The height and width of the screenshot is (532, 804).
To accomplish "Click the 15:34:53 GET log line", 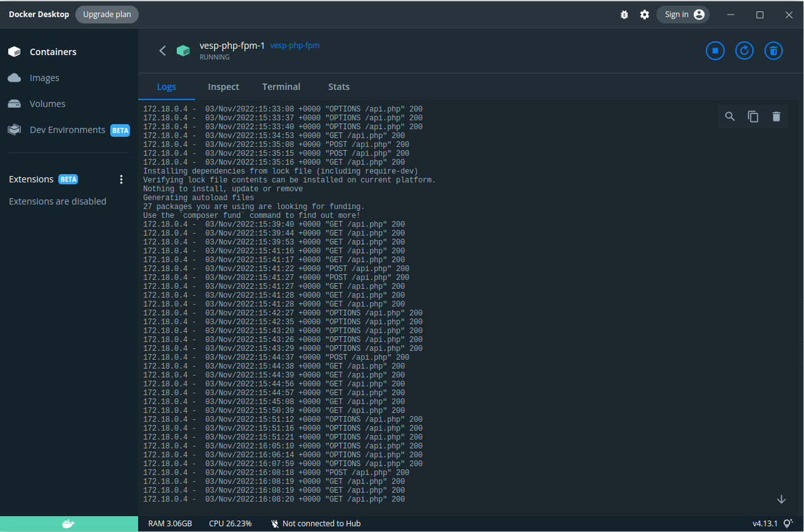I will point(274,136).
